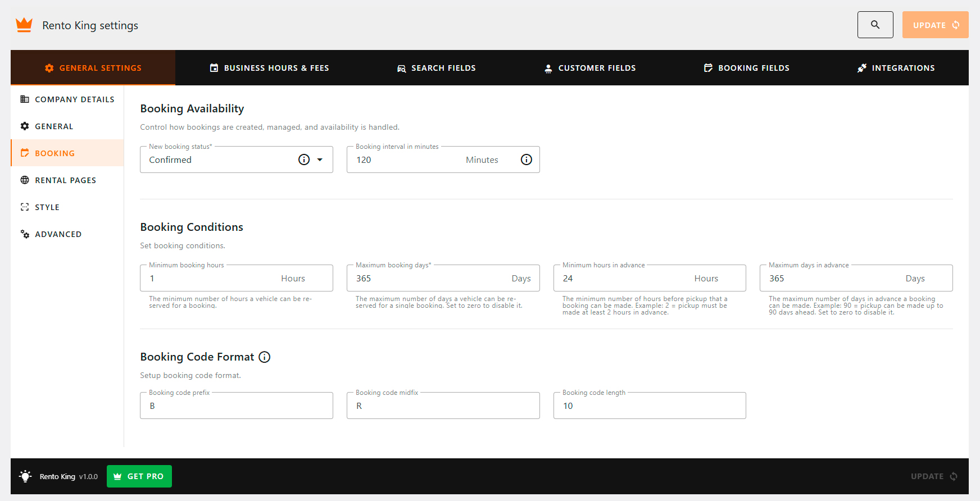Switch to Business Hours & Fees tab
The image size is (980, 501).
point(269,68)
